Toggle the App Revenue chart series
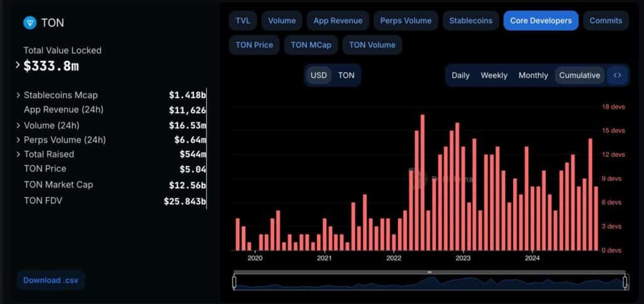This screenshot has width=644, height=304. 338,21
